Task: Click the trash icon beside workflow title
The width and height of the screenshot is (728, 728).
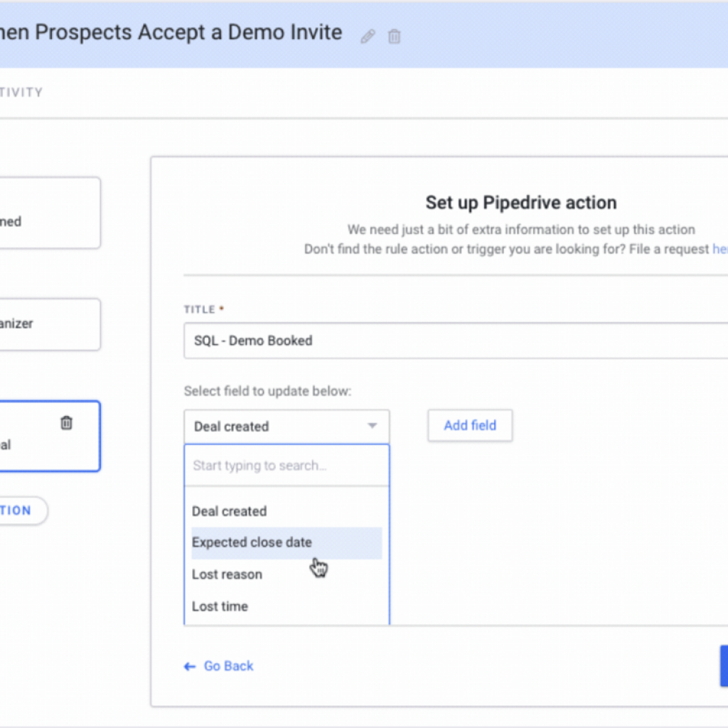Action: [394, 36]
